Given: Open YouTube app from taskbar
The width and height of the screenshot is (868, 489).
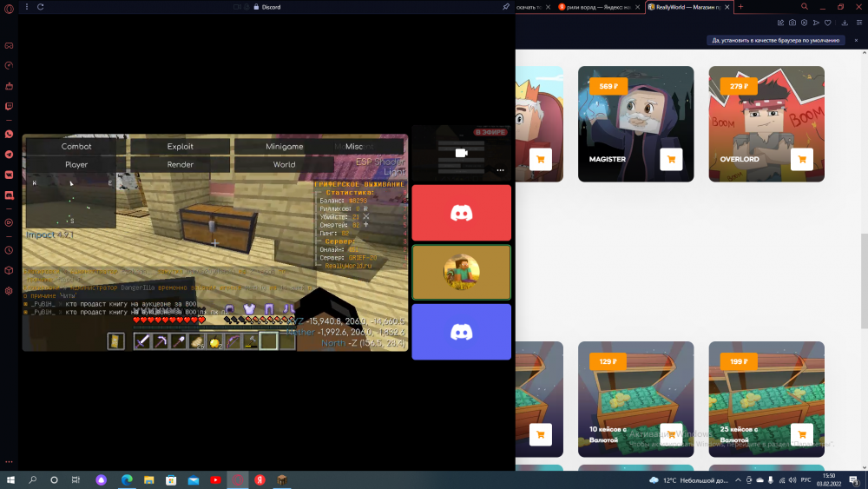Looking at the screenshot, I should (x=215, y=479).
